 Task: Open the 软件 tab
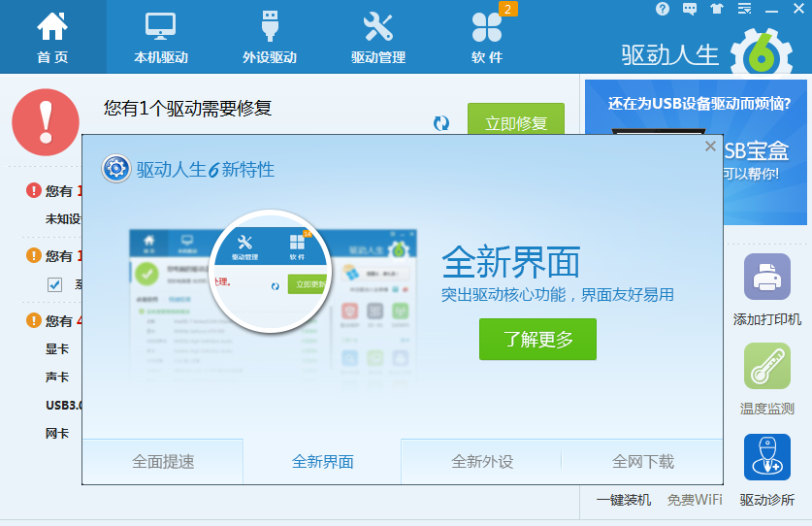click(x=487, y=37)
